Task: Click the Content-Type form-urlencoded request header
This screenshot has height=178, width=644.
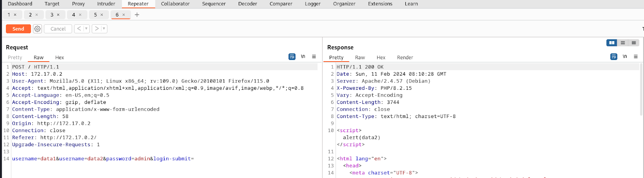Action: point(86,109)
